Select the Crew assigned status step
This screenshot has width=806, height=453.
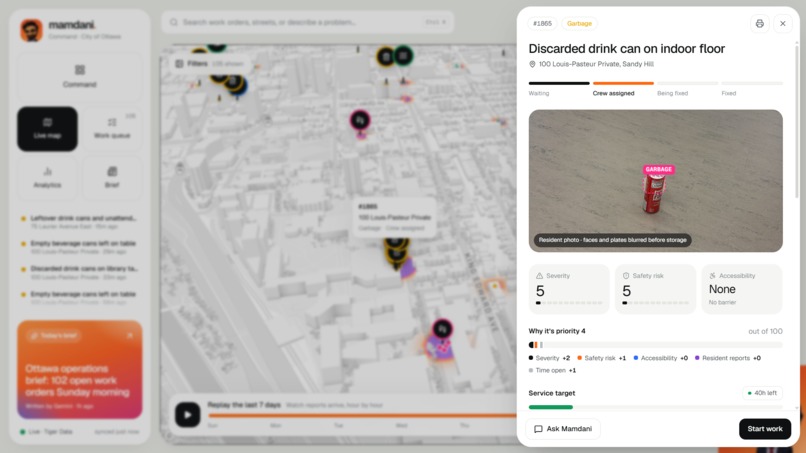click(623, 89)
